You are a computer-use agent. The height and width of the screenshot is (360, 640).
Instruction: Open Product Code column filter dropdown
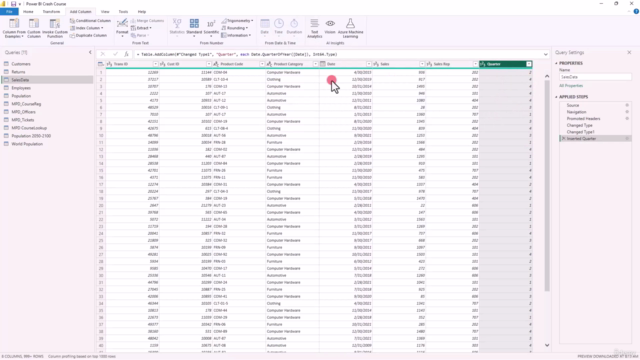point(262,64)
